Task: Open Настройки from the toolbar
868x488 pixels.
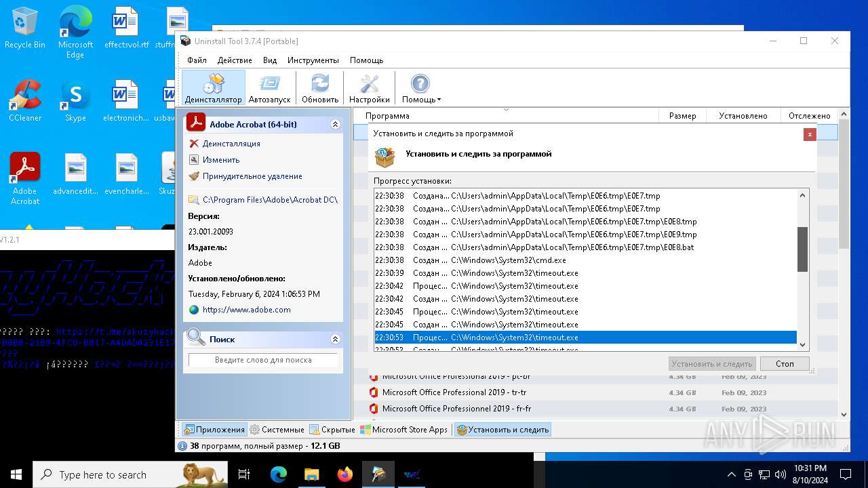Action: (x=370, y=88)
